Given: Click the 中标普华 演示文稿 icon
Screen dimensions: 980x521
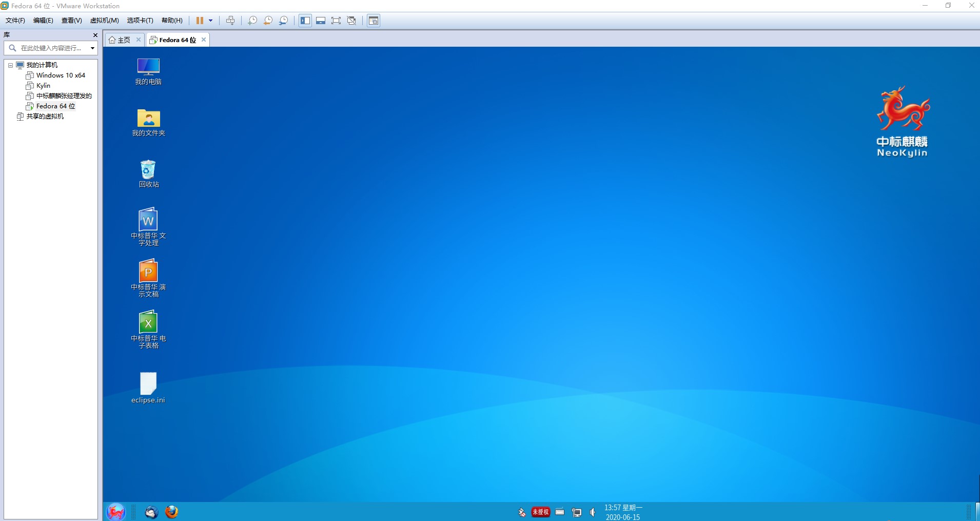Looking at the screenshot, I should (148, 278).
